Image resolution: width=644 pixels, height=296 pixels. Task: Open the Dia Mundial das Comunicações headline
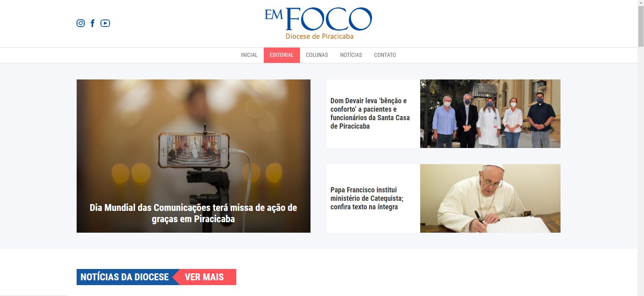[x=193, y=213]
